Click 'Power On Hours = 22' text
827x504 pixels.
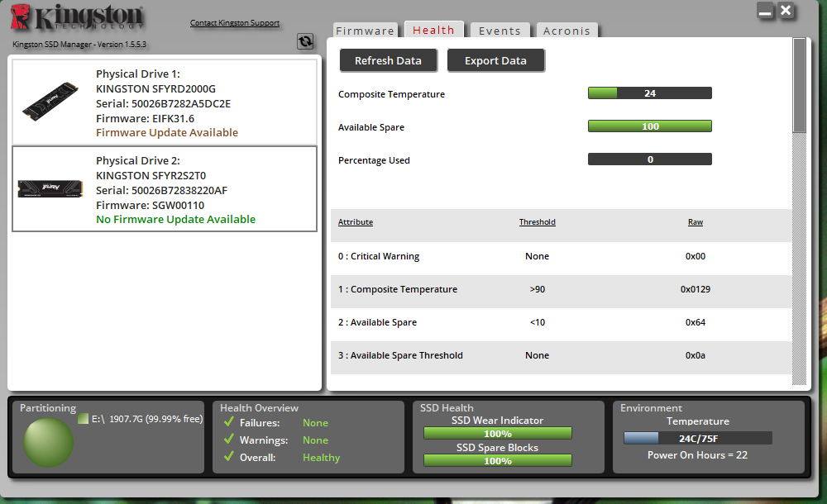click(697, 455)
